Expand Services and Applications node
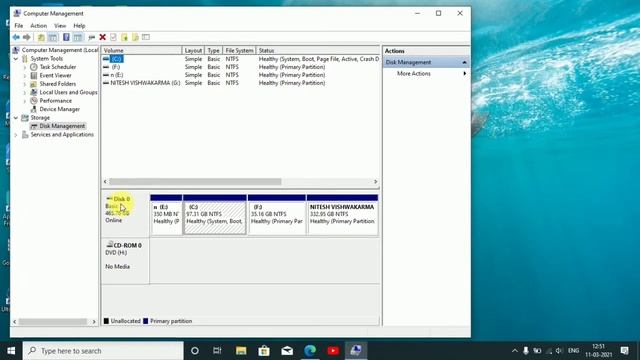Viewport: 640px width, 360px height. pos(16,135)
